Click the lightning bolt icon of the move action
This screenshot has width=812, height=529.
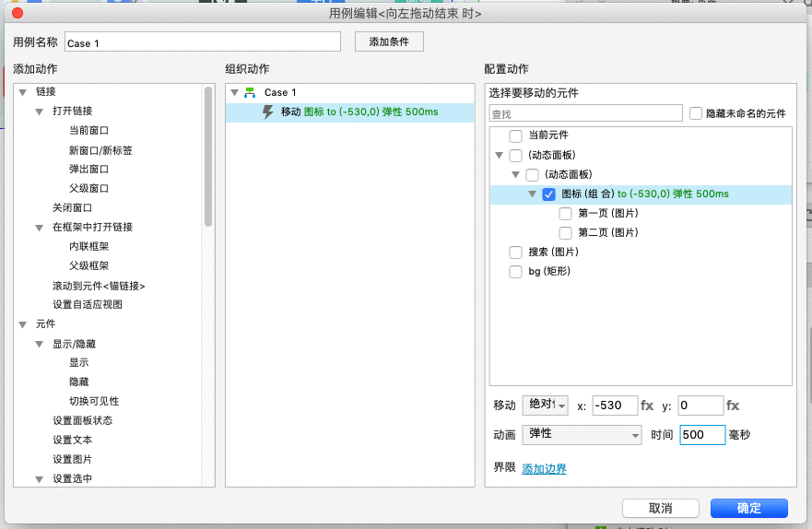(x=267, y=112)
